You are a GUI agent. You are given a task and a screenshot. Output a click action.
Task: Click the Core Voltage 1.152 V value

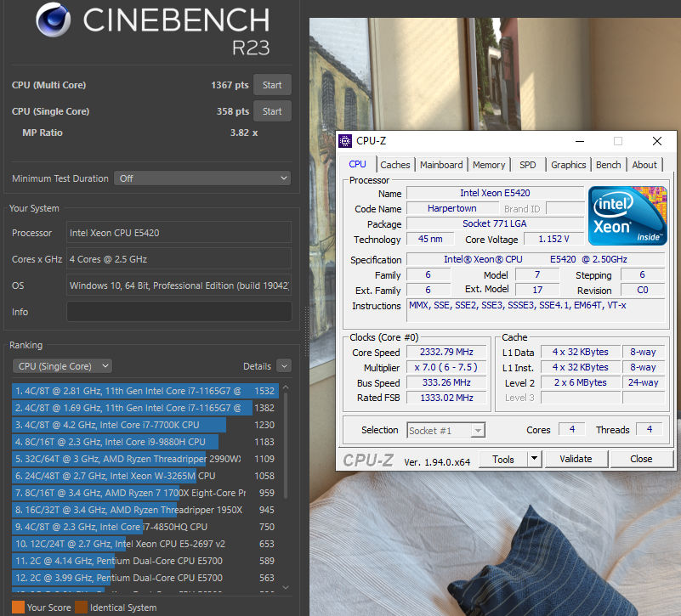click(x=553, y=239)
